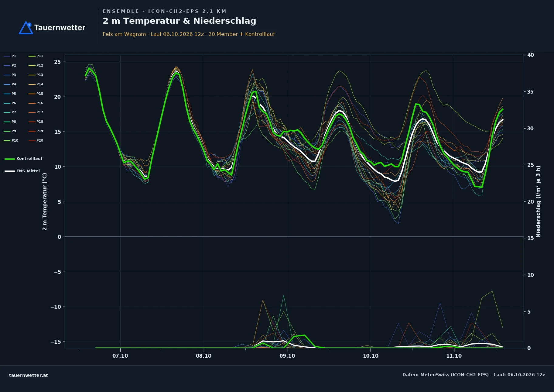Click the Tauernwetter brand name text
This screenshot has width=554, height=392.
point(60,28)
